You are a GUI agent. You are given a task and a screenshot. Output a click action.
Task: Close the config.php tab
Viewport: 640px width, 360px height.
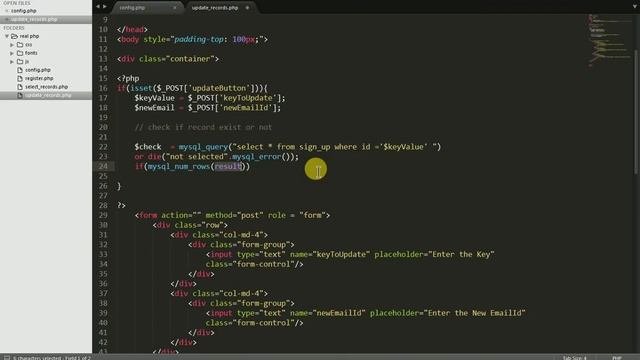coord(175,8)
